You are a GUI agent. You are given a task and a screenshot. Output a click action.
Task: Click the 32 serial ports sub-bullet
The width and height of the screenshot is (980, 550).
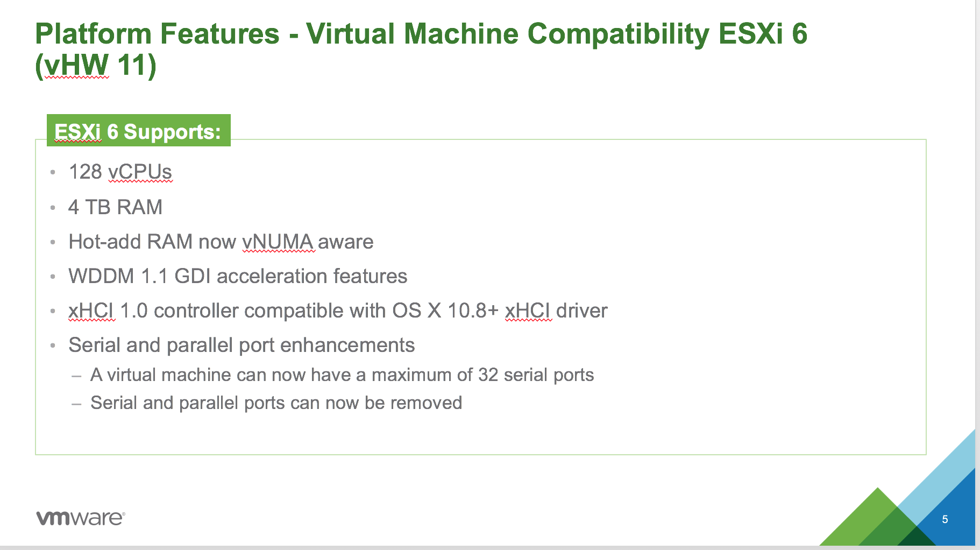click(342, 375)
